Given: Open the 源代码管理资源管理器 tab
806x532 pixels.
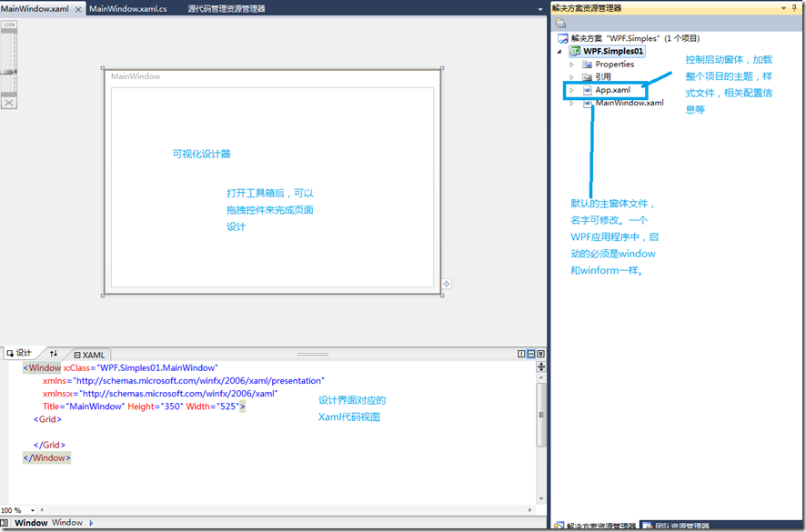Looking at the screenshot, I should point(227,9).
